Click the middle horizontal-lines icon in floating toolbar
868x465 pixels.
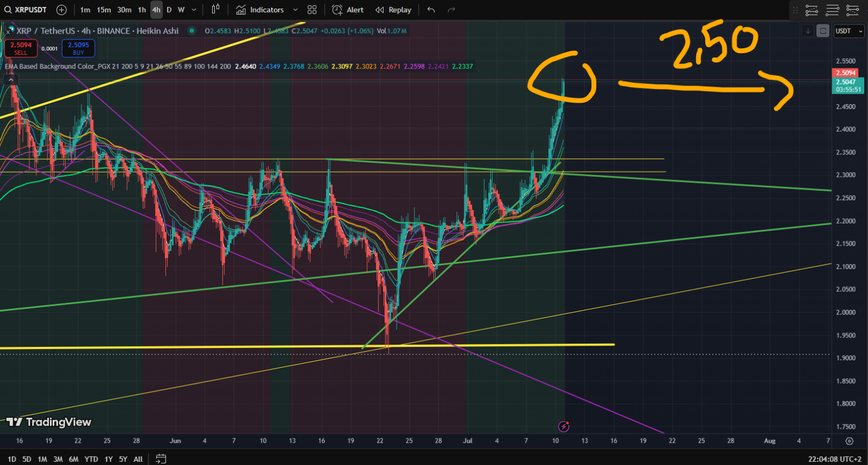click(832, 10)
